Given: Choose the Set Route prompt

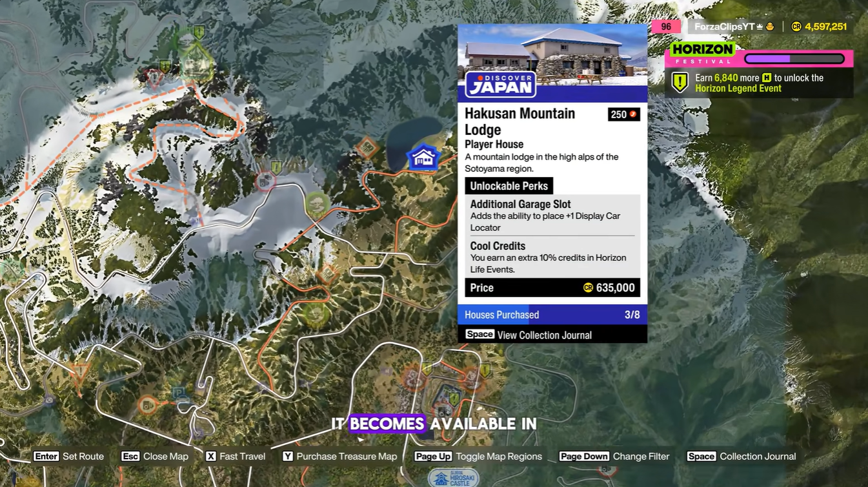Looking at the screenshot, I should click(68, 456).
